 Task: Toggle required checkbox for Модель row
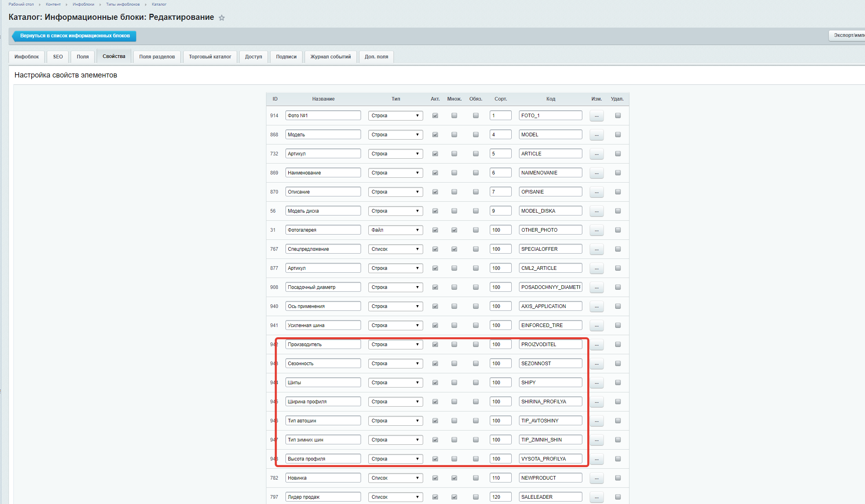(476, 135)
